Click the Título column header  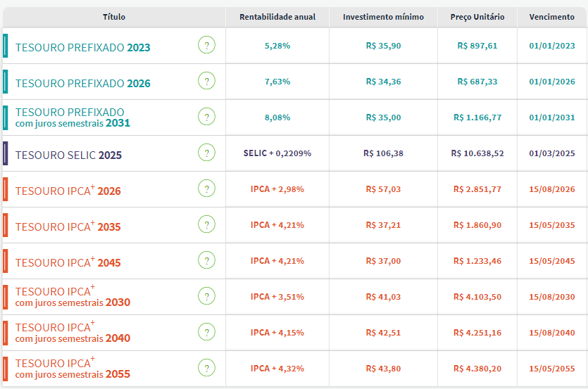[114, 17]
